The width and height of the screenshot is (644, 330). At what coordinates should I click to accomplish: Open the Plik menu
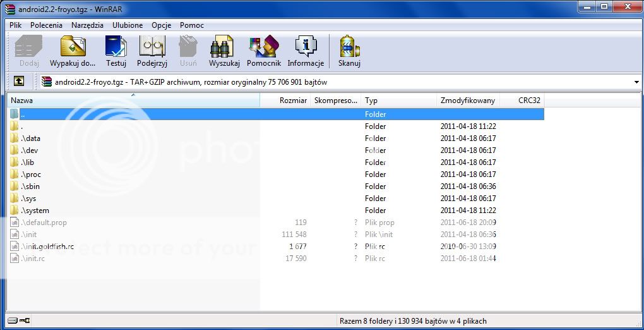click(x=16, y=25)
